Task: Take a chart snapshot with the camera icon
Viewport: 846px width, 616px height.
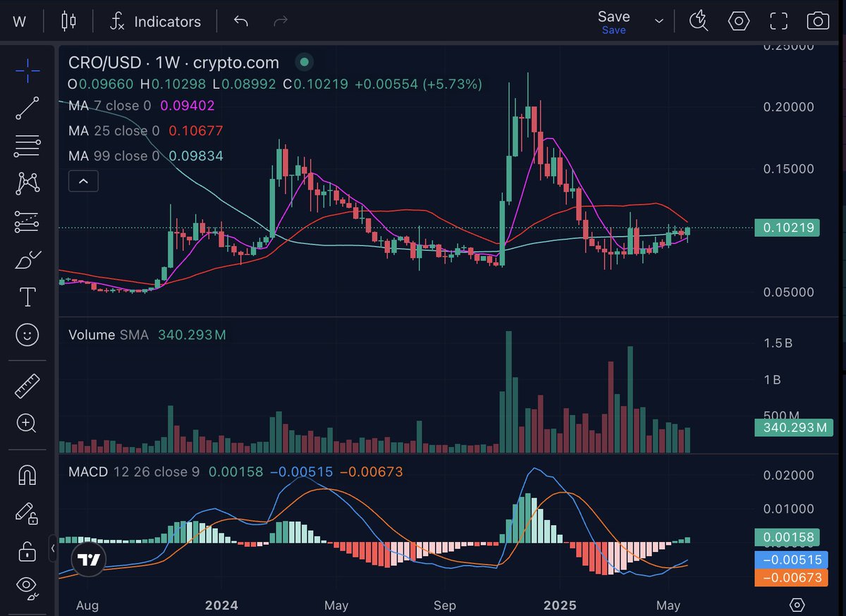Action: pos(818,21)
